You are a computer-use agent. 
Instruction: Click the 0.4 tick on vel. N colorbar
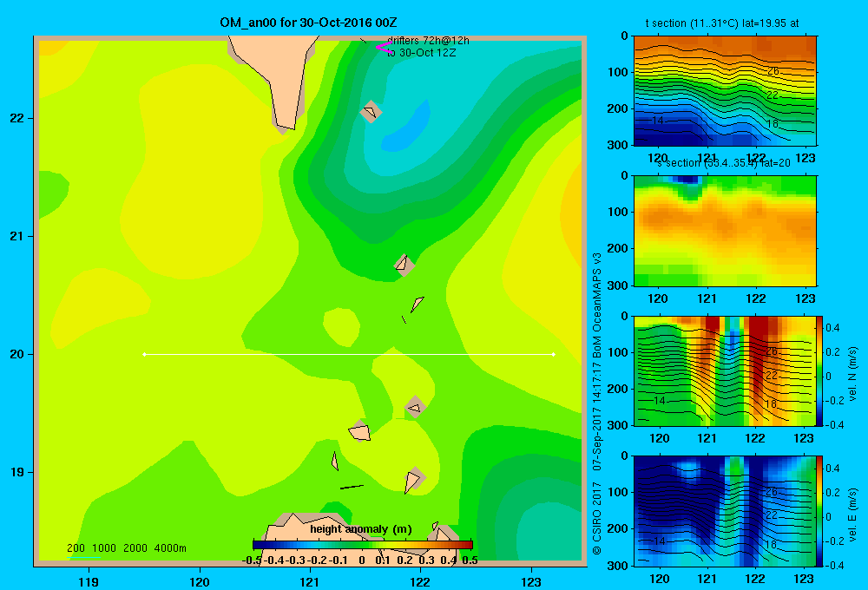click(x=832, y=328)
